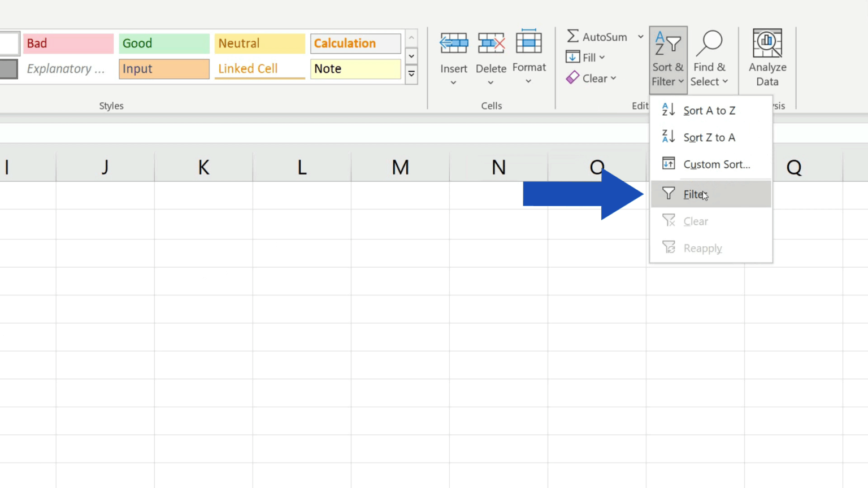
Task: Click the AutoSum sigma icon
Action: 572,36
